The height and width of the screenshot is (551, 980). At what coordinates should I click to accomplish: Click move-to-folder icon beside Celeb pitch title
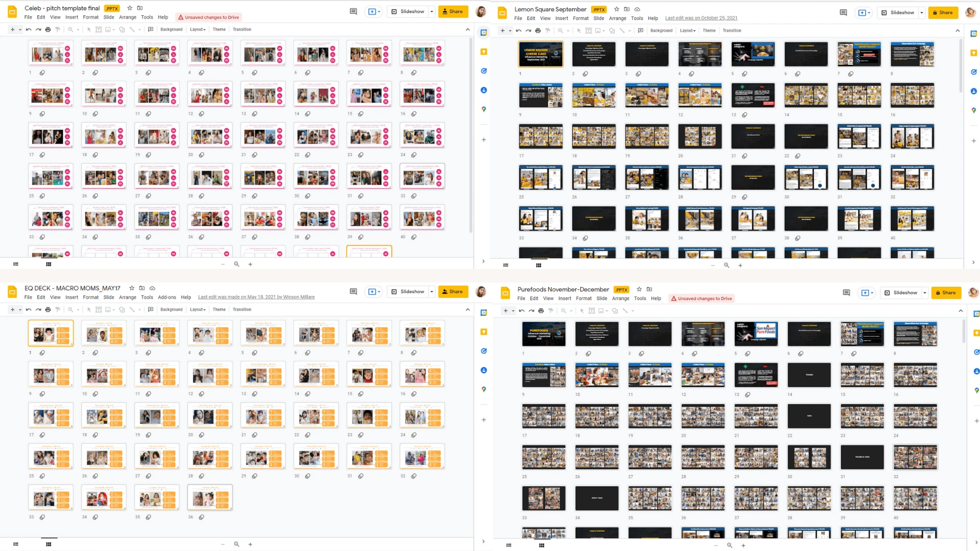[140, 8]
